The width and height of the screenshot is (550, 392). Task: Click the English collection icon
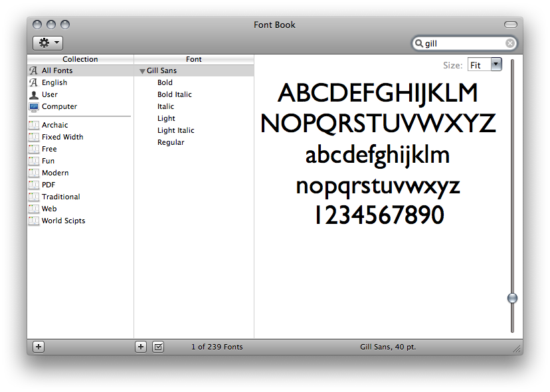(34, 82)
